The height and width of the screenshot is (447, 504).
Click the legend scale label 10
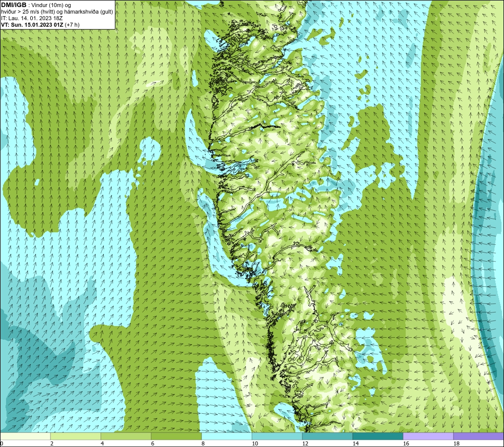point(255,444)
